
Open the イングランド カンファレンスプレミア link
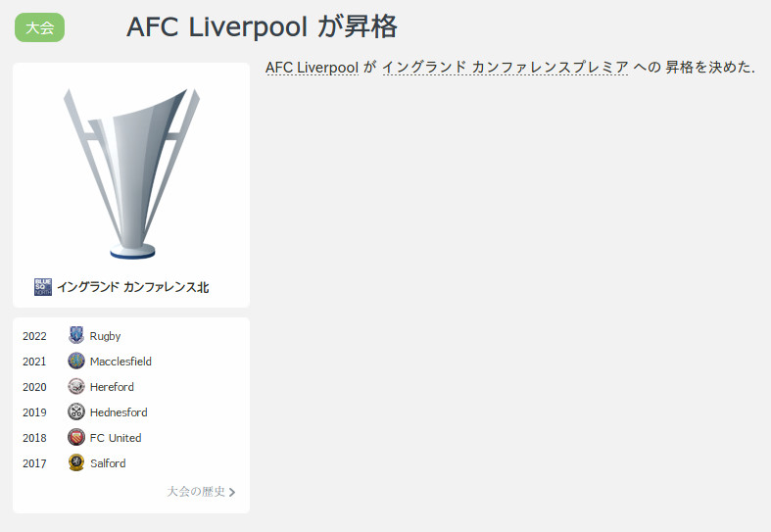(505, 67)
